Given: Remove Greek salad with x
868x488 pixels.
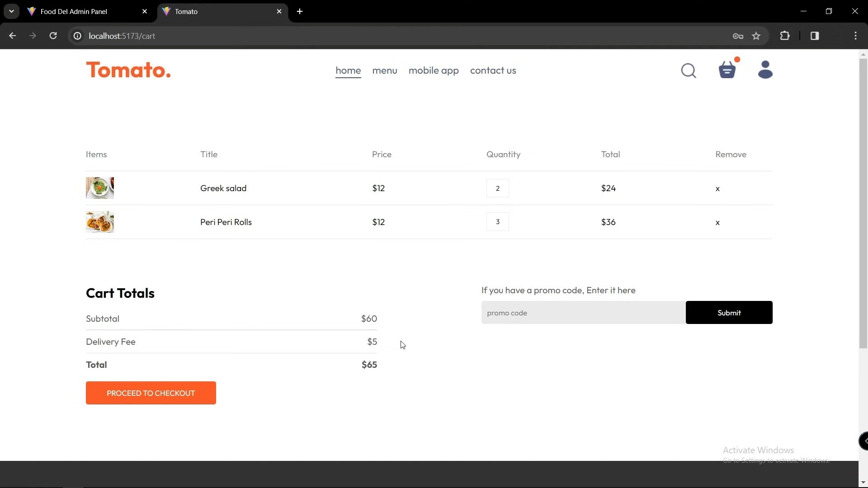Looking at the screenshot, I should point(717,189).
